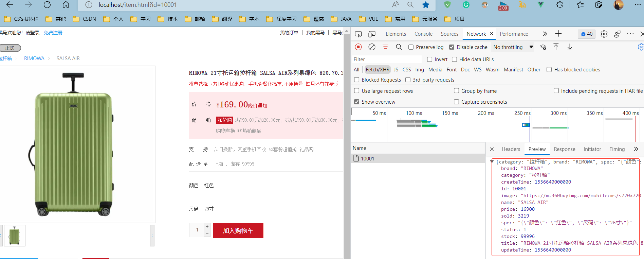644x259 pixels.
Task: Show more request detail tabs chevron
Action: (636, 149)
